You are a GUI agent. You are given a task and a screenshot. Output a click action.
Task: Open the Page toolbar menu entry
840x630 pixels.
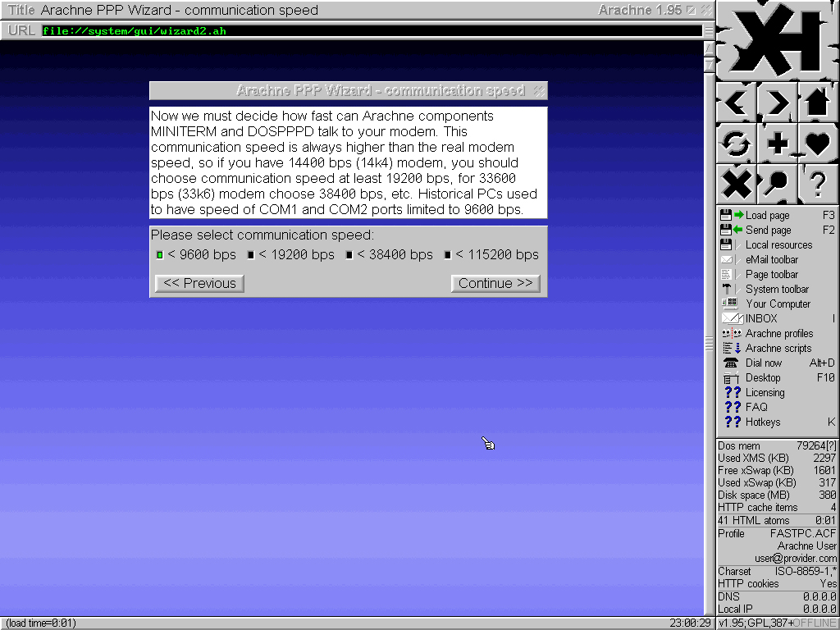tap(778, 274)
